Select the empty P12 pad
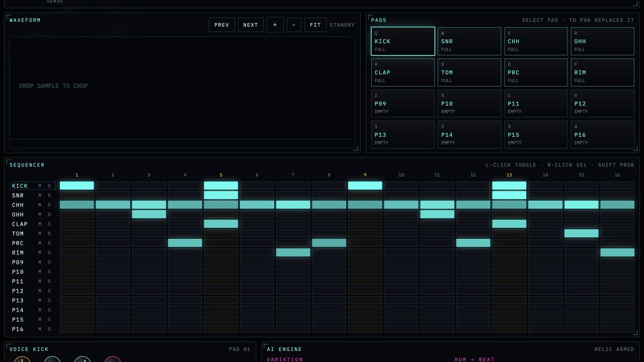The height and width of the screenshot is (362, 644). coord(603,104)
